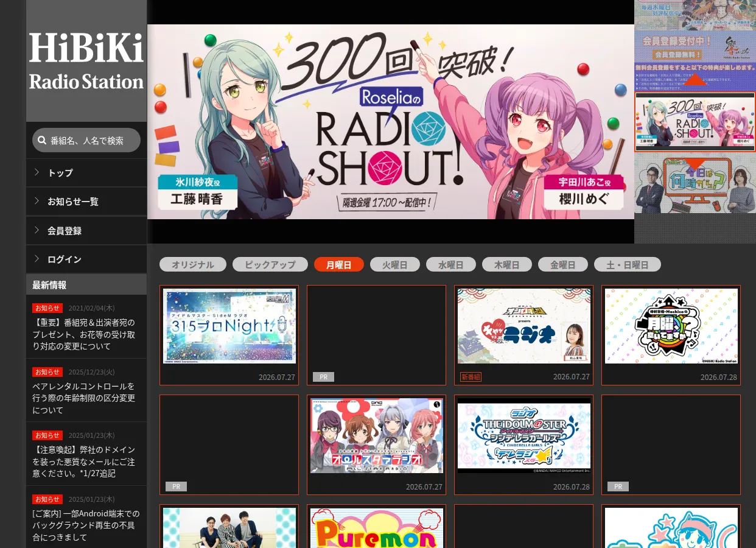Click the 最新情報 section header

click(x=86, y=284)
